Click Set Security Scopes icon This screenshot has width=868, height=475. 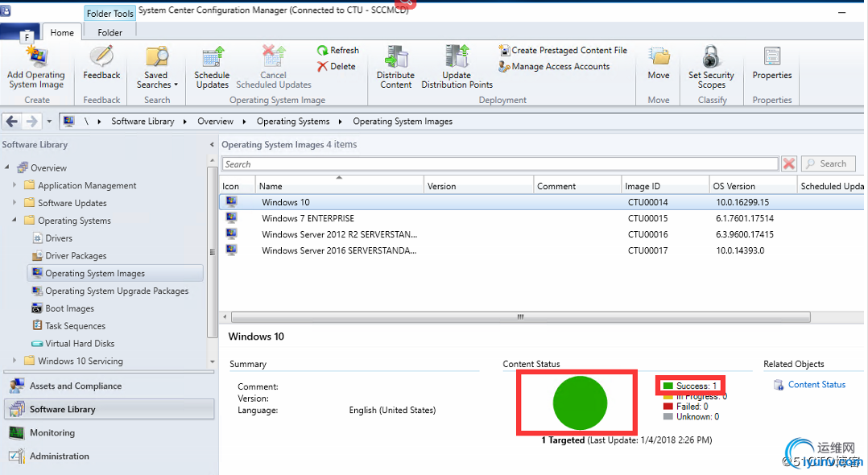711,56
